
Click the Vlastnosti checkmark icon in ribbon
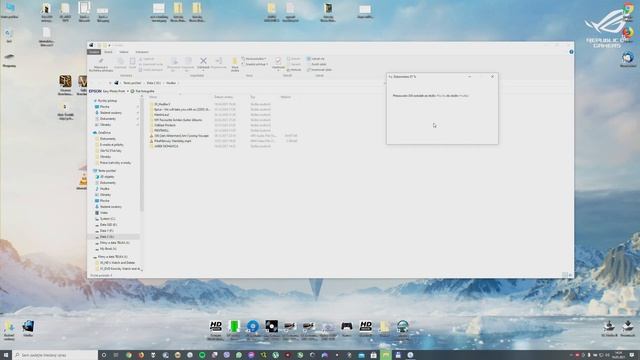[x=278, y=61]
